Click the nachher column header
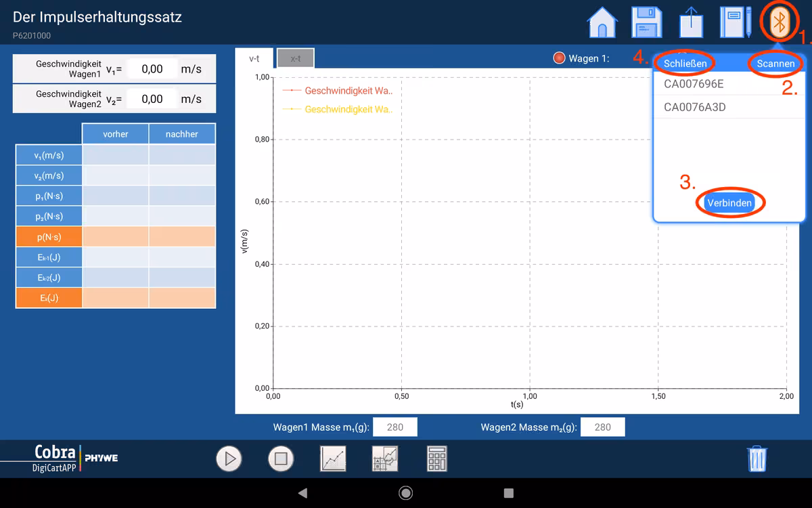 182,134
